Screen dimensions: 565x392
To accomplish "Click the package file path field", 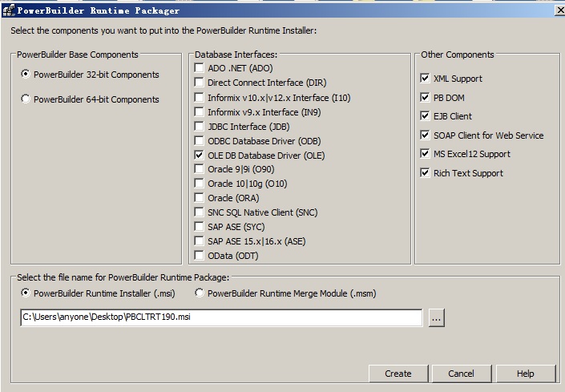I will (221, 317).
